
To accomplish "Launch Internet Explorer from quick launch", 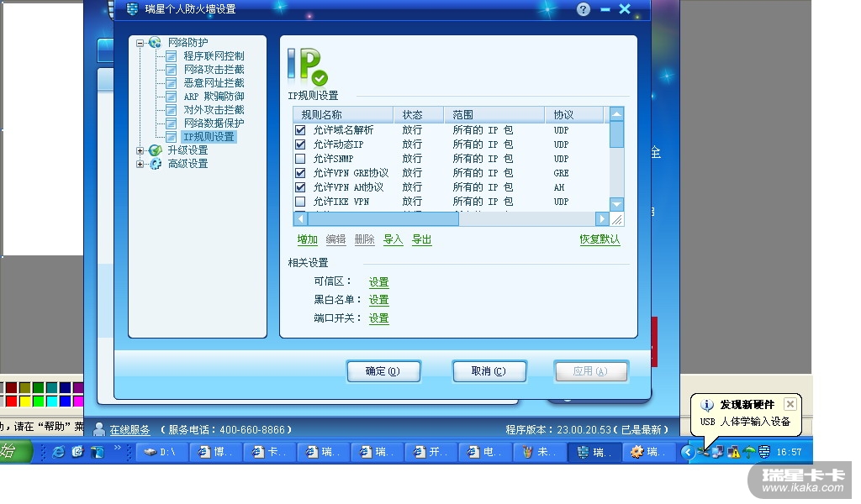I will click(58, 452).
